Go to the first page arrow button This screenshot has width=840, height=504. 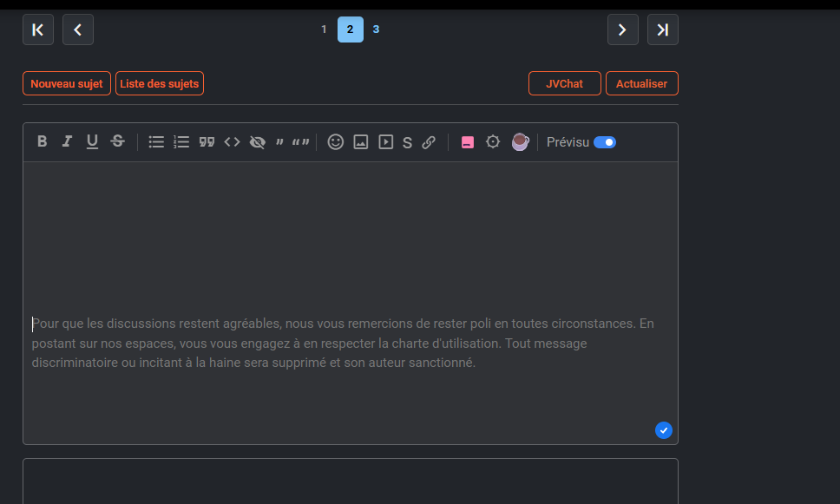[38, 29]
